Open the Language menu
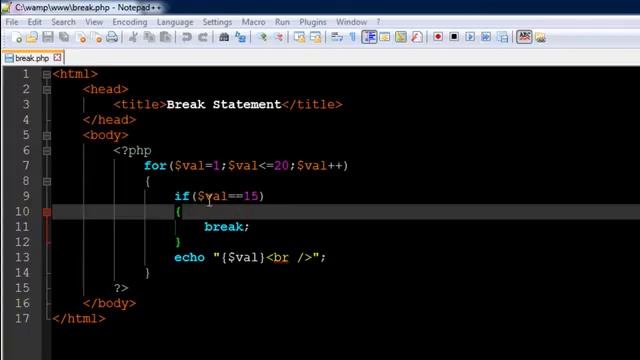Screen dimensions: 640x360 click(x=175, y=22)
